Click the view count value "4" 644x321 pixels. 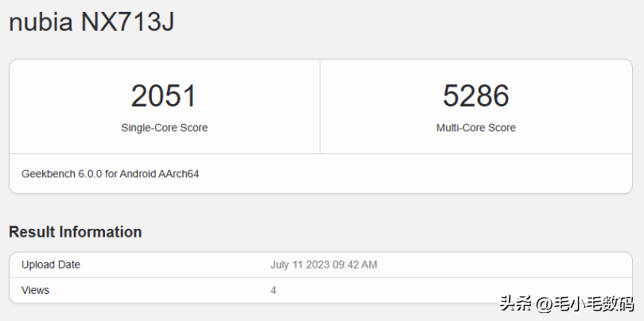(x=274, y=290)
